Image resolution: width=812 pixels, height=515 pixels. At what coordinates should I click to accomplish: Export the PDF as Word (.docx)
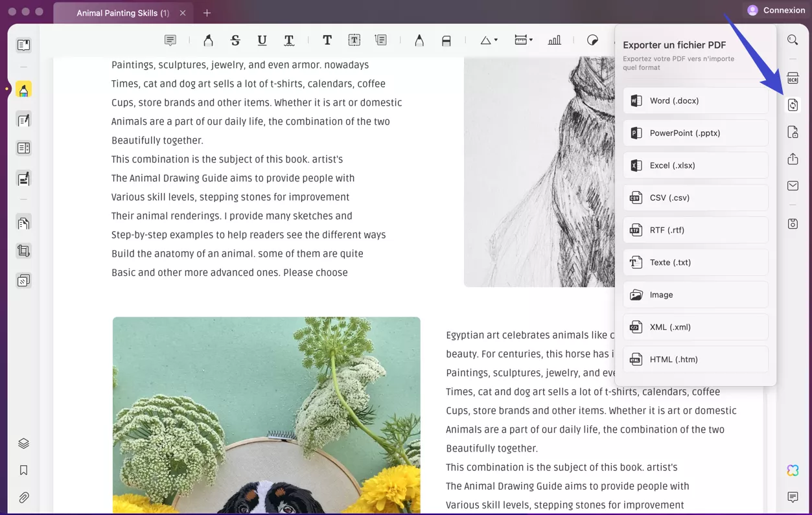coord(695,100)
